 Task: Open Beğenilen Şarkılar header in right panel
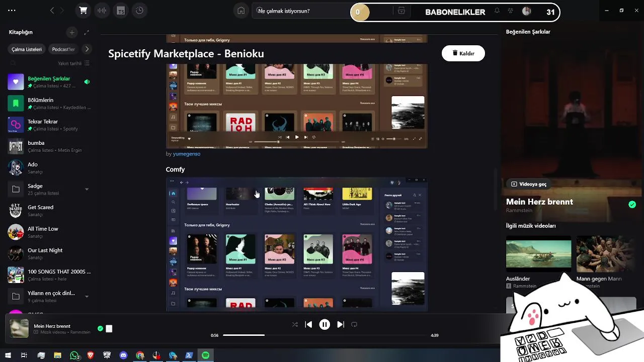[528, 32]
